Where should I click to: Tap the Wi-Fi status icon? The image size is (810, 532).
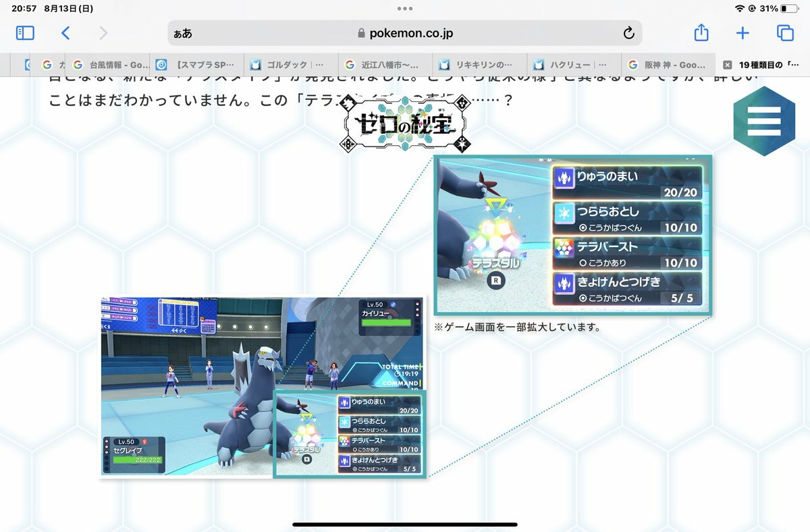pos(740,9)
